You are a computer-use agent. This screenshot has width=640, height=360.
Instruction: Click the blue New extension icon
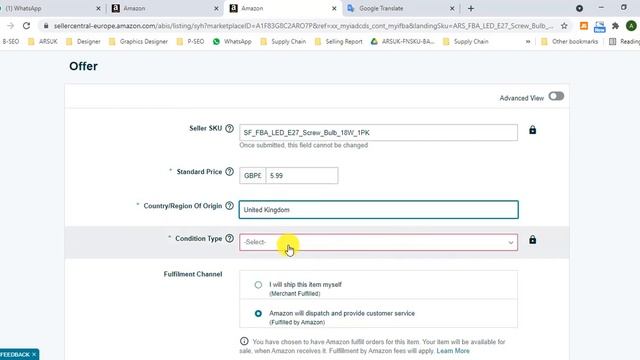tap(600, 27)
